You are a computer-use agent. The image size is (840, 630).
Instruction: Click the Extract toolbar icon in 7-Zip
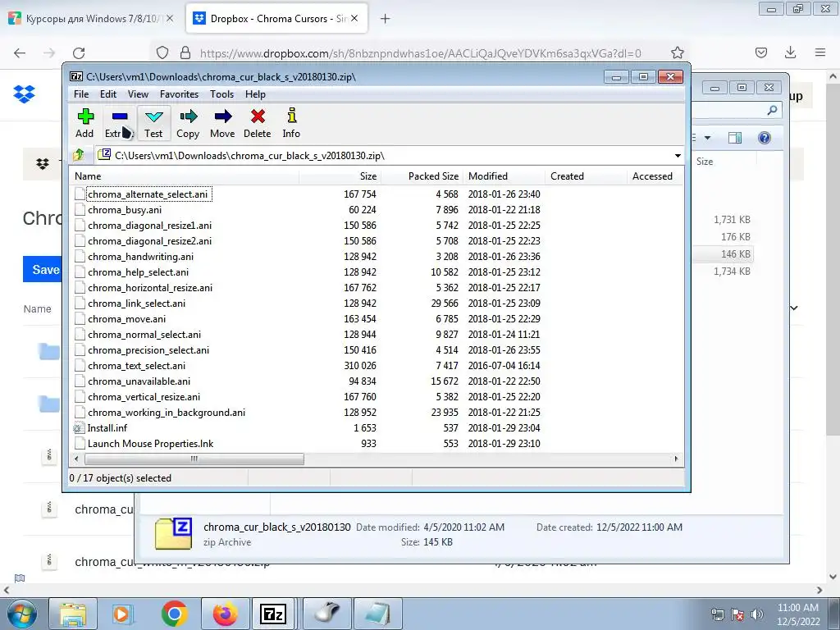(x=119, y=123)
